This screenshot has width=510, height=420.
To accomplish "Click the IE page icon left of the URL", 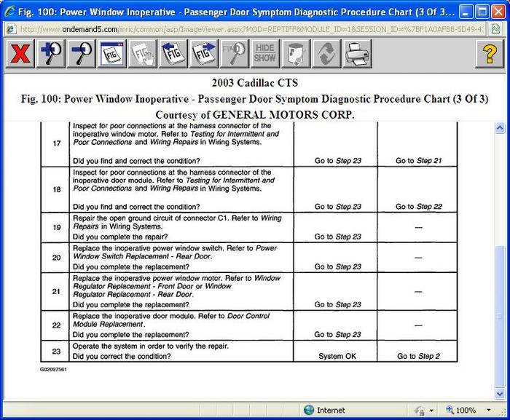I will click(11, 29).
